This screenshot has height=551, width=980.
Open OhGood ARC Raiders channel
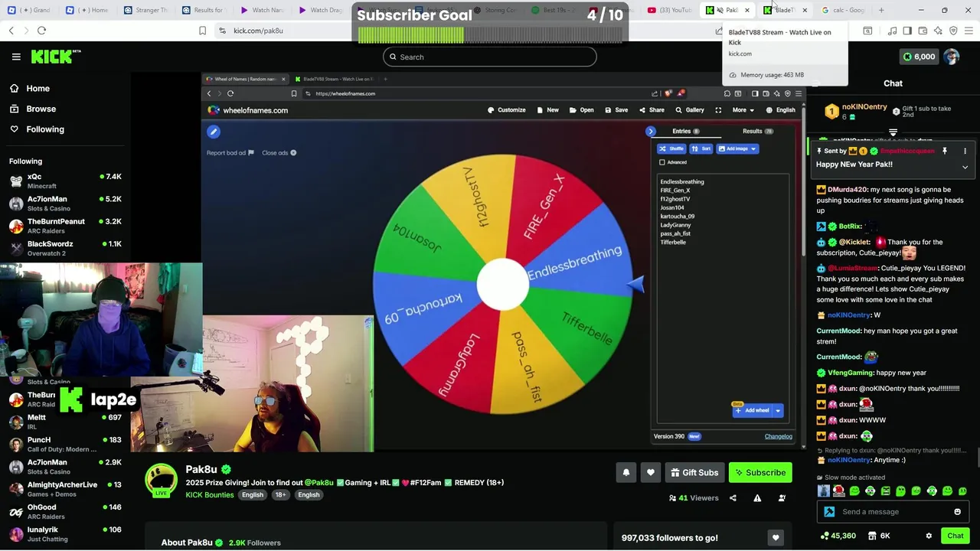(65, 511)
